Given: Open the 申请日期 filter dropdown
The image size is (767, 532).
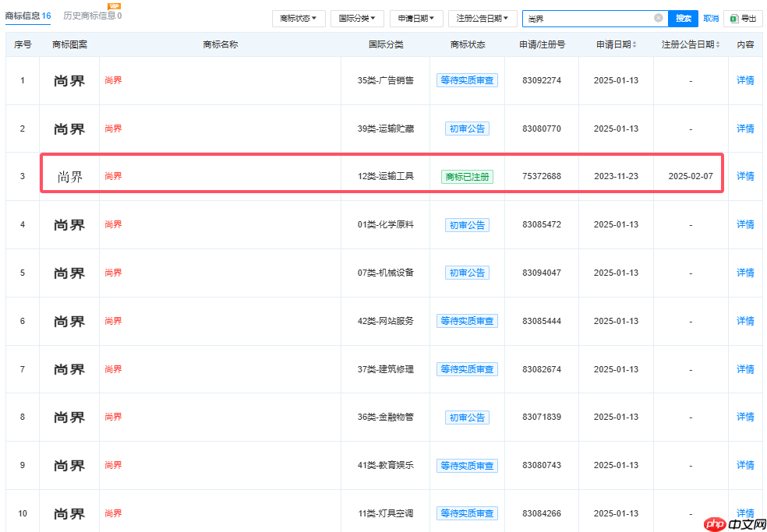Looking at the screenshot, I should tap(415, 18).
